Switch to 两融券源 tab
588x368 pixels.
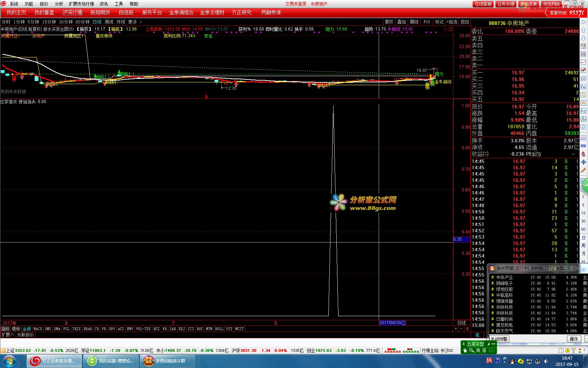pyautogui.click(x=271, y=13)
